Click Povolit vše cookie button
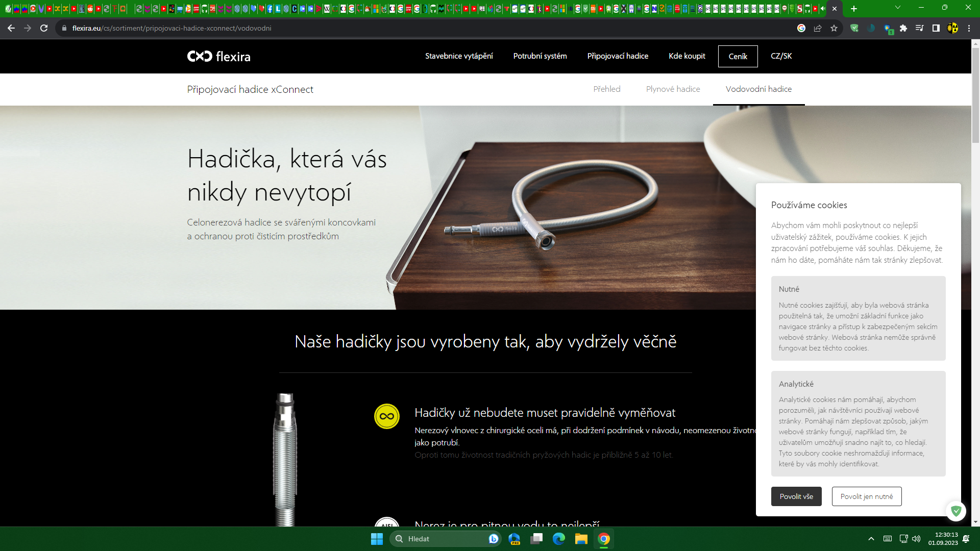 [x=796, y=496]
